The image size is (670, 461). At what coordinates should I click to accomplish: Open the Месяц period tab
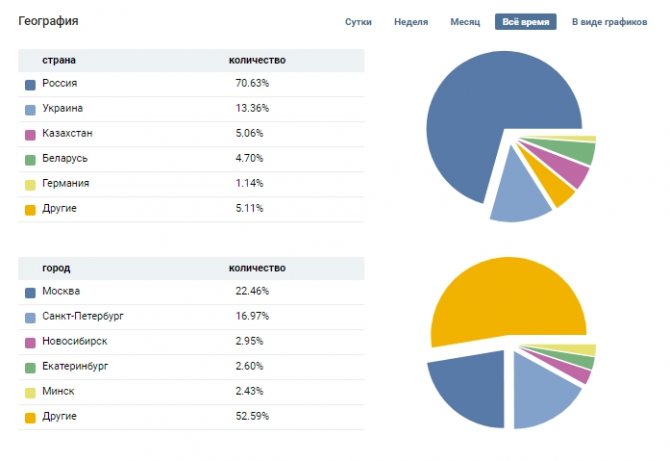[x=465, y=22]
